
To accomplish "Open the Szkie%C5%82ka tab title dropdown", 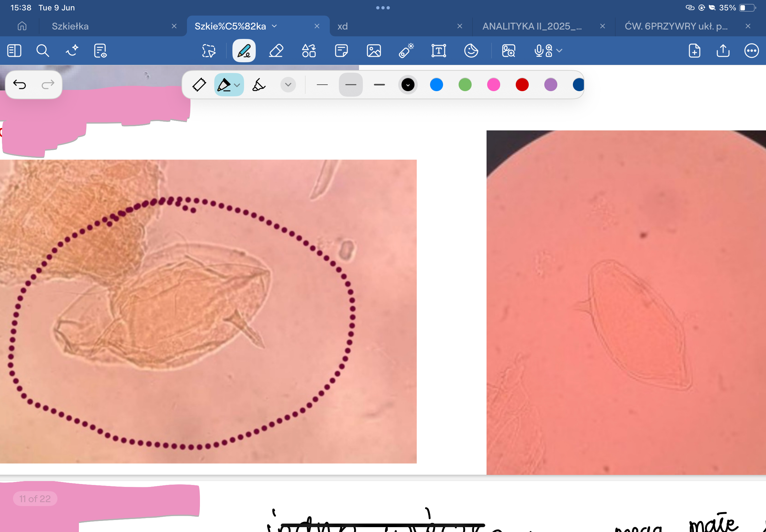I will (x=275, y=26).
